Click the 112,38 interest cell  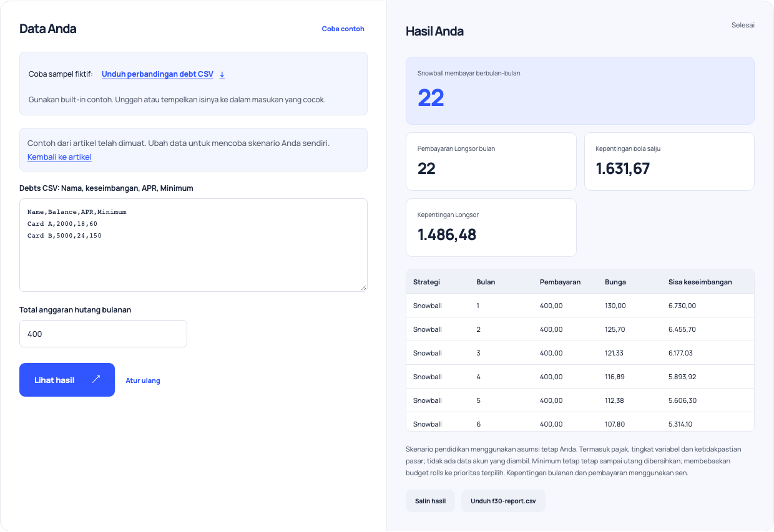615,400
